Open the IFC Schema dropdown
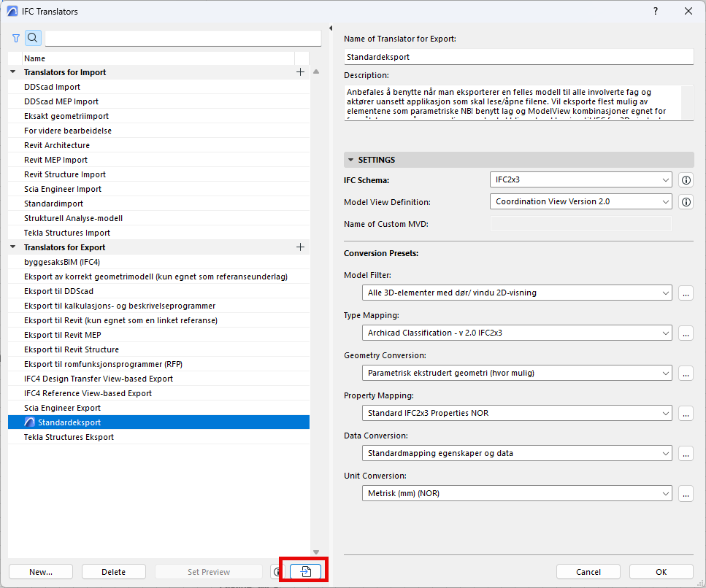This screenshot has width=706, height=588. (580, 180)
